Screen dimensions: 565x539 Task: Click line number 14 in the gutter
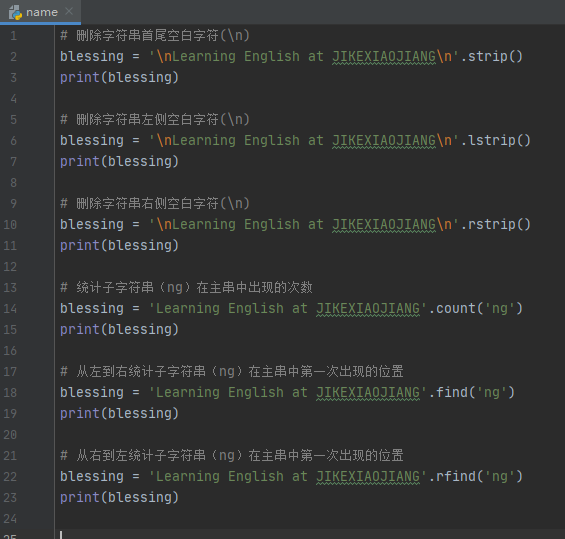coord(10,309)
